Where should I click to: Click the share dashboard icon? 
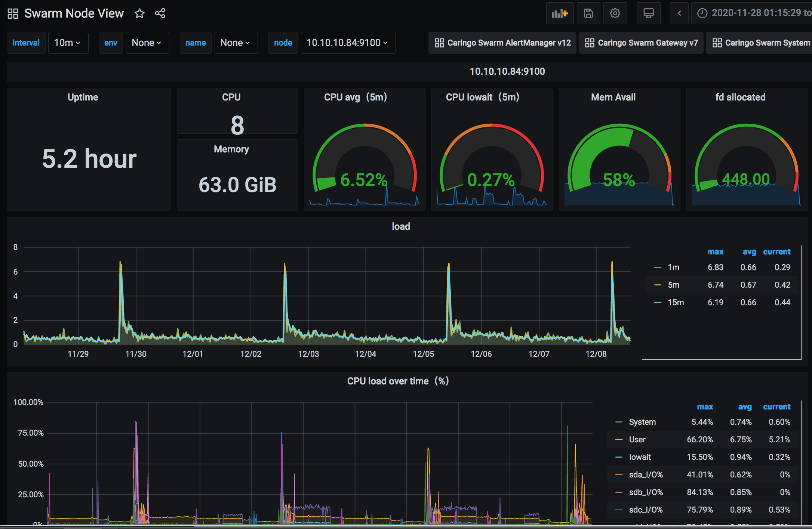pos(160,14)
